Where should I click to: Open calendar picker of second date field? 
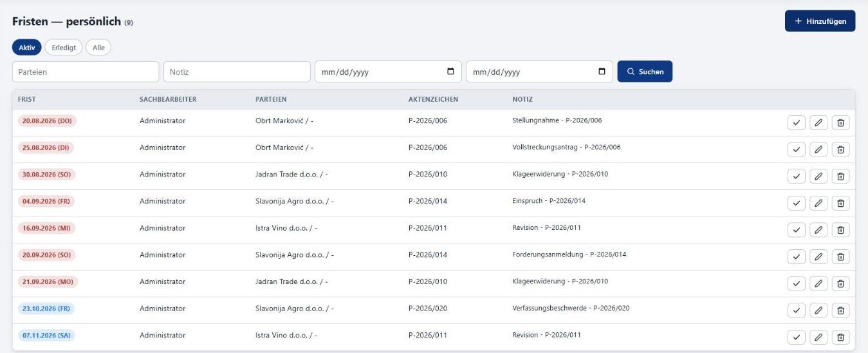coord(602,72)
